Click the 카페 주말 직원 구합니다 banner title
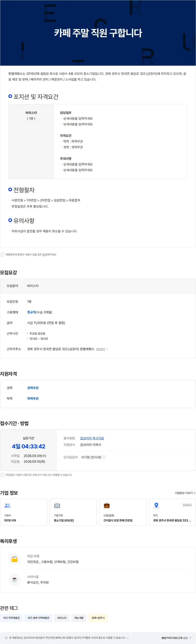The height and width of the screenshot is (644, 196). (98, 33)
